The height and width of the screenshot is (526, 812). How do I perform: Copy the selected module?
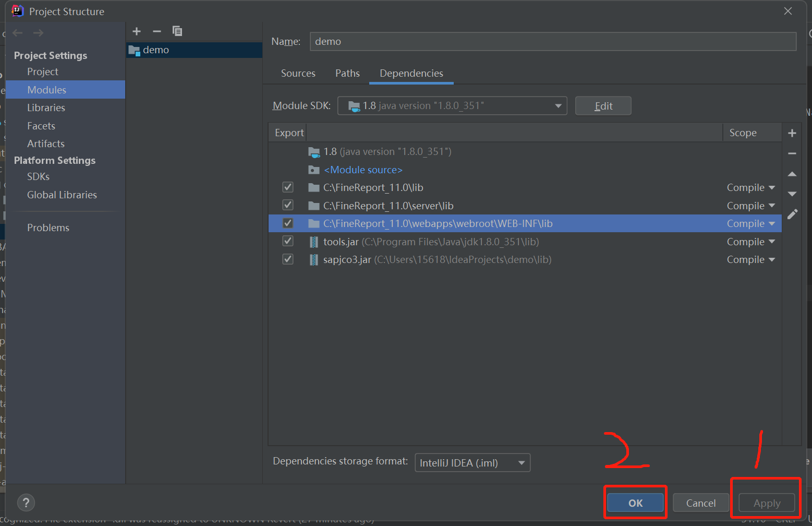coord(177,31)
